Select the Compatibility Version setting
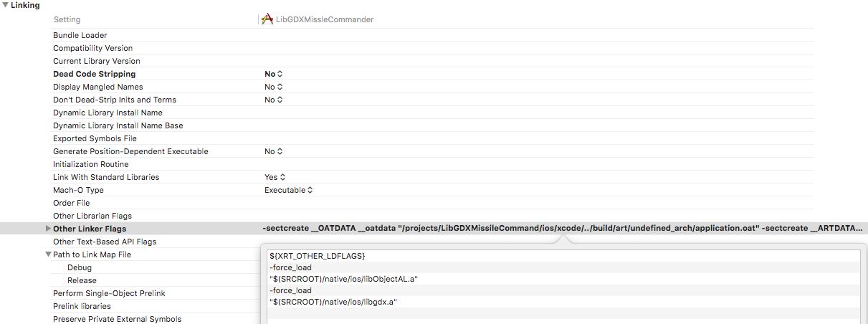The height and width of the screenshot is (324, 868). tap(92, 48)
